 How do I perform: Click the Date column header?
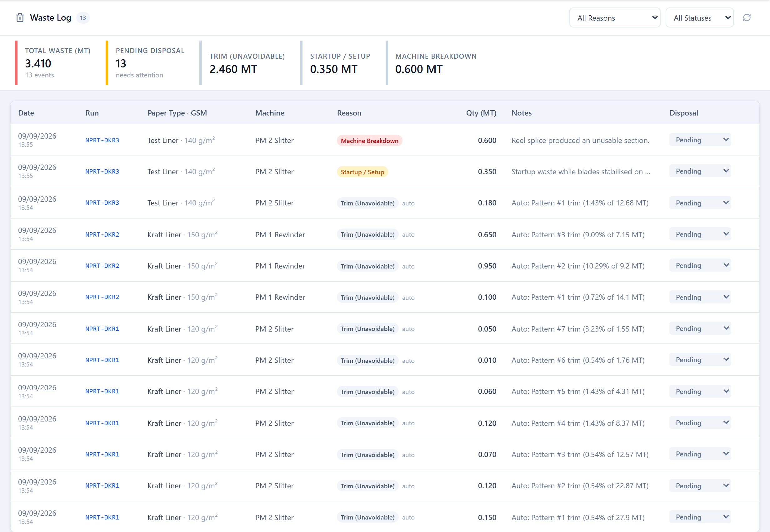[x=26, y=113]
